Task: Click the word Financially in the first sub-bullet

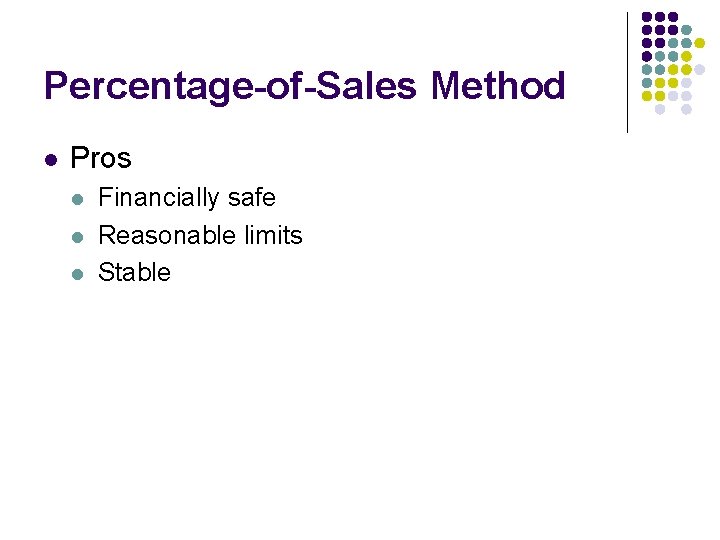Action: 159,198
